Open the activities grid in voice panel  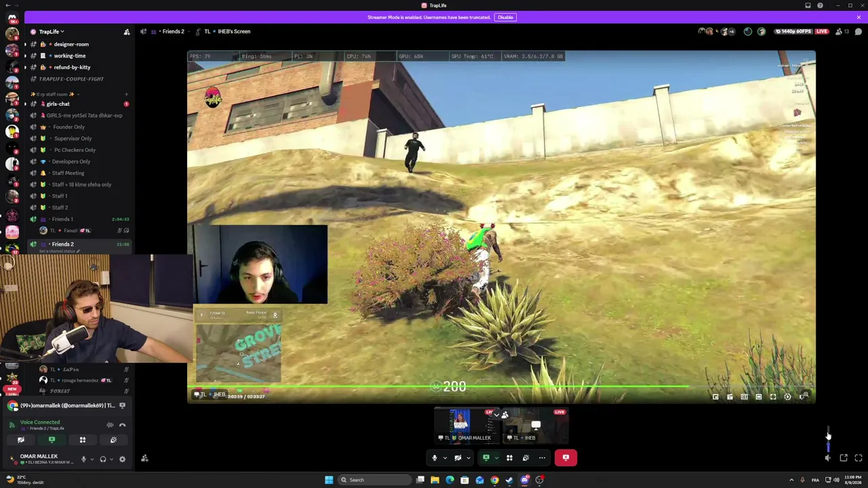click(x=83, y=440)
